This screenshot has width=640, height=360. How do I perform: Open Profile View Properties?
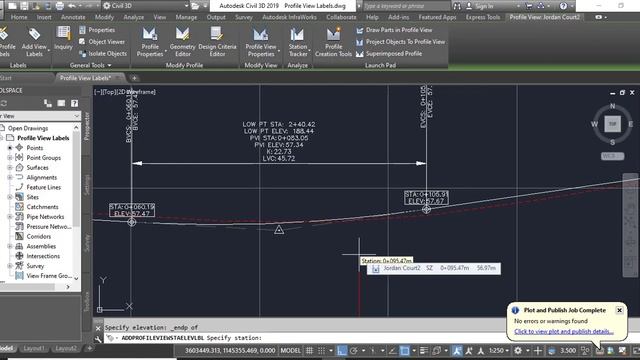point(261,42)
